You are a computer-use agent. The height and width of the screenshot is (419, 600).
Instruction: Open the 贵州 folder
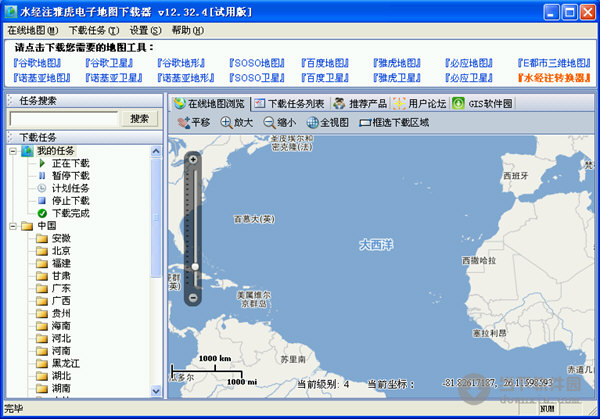54,313
